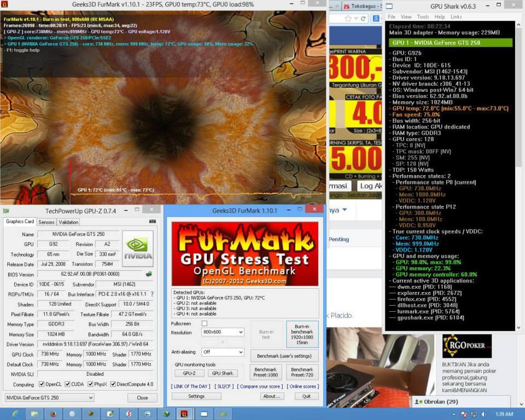Open the Compare your score link
Image resolution: width=525 pixels, height=420 pixels.
pos(260,387)
